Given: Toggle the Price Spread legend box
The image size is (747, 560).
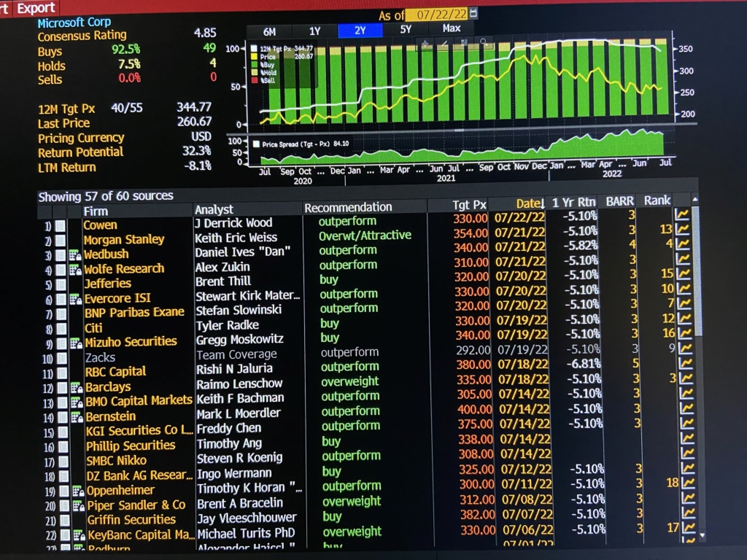Looking at the screenshot, I should coord(256,144).
